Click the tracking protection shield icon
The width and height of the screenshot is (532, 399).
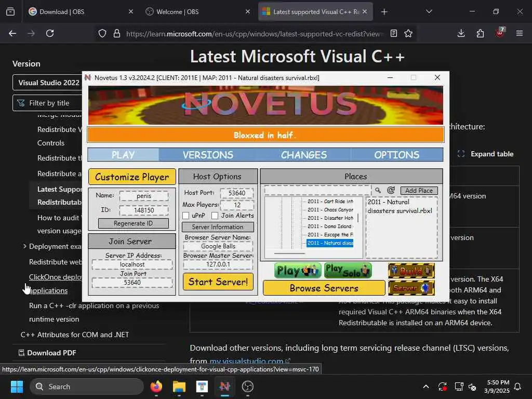click(102, 33)
